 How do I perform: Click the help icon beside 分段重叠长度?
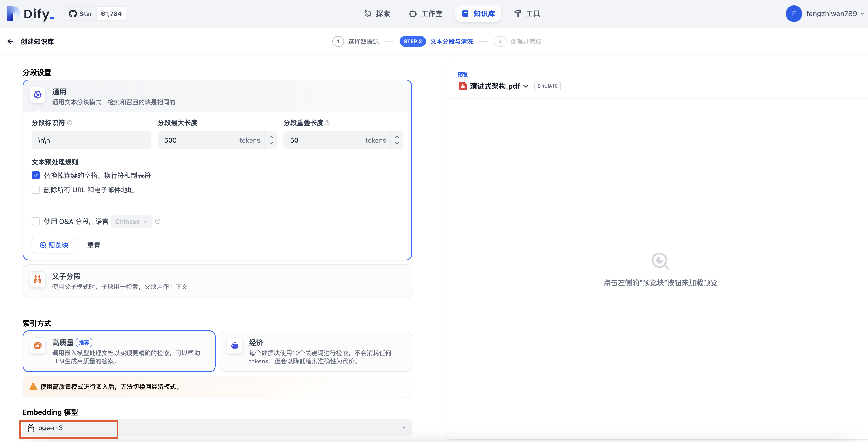(x=327, y=123)
